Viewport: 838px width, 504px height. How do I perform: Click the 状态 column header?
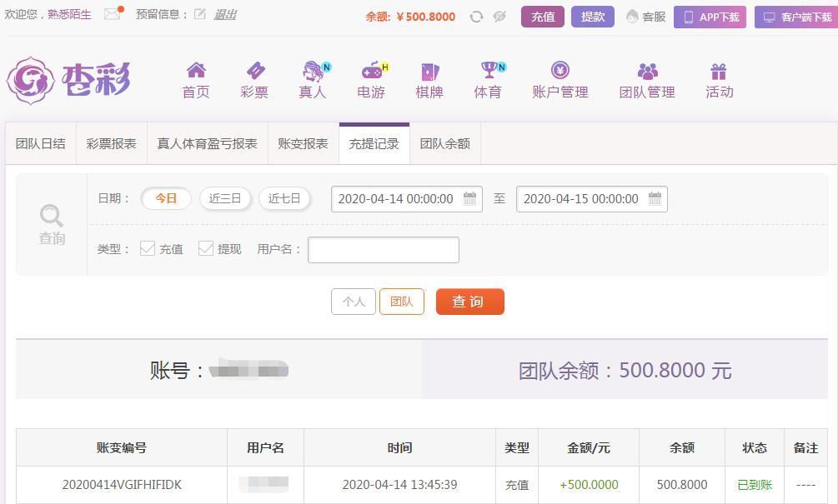tap(755, 448)
